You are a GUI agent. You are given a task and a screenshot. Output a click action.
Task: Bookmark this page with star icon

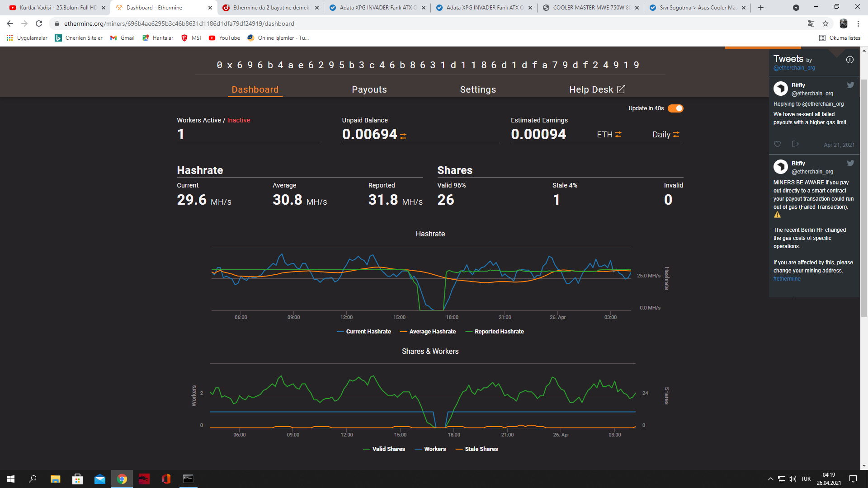pyautogui.click(x=826, y=23)
